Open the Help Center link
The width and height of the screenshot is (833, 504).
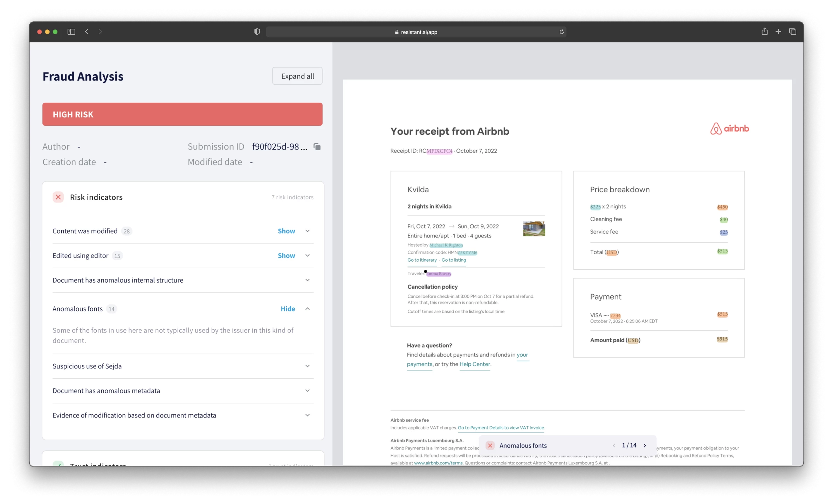(475, 364)
